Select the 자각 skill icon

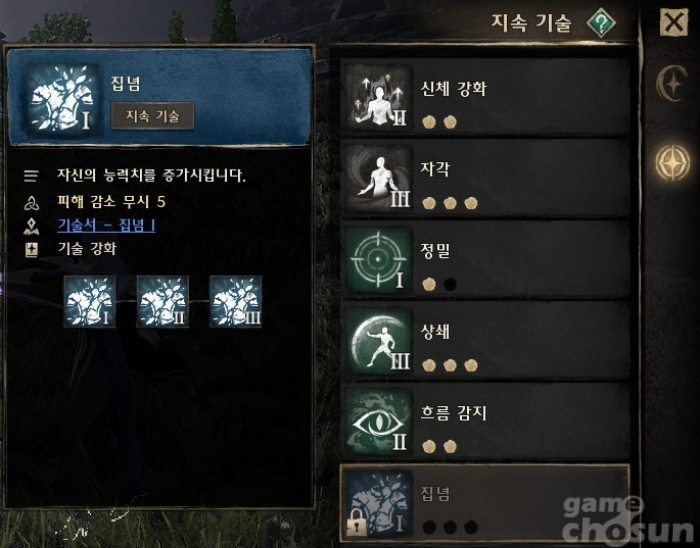[x=379, y=178]
